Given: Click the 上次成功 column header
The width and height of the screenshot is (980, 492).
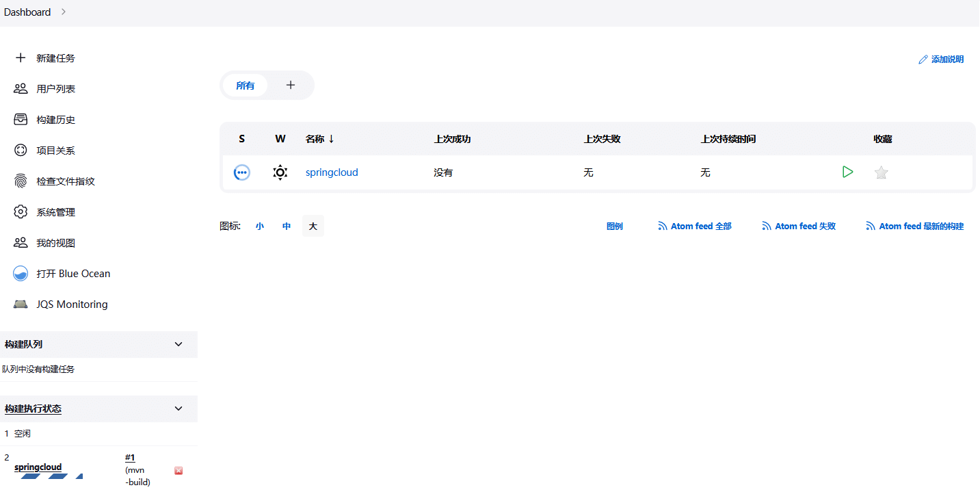Looking at the screenshot, I should [452, 139].
